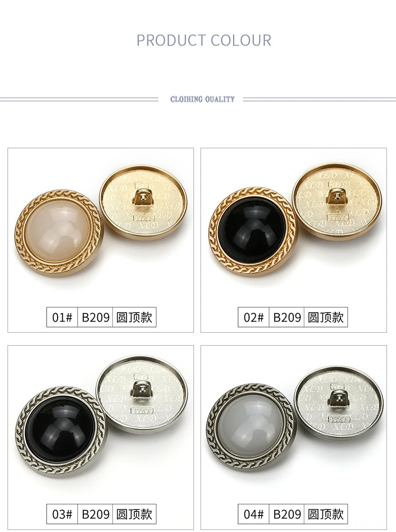The image size is (396, 532).
Task: Click the 01# label
Action: (x=62, y=318)
